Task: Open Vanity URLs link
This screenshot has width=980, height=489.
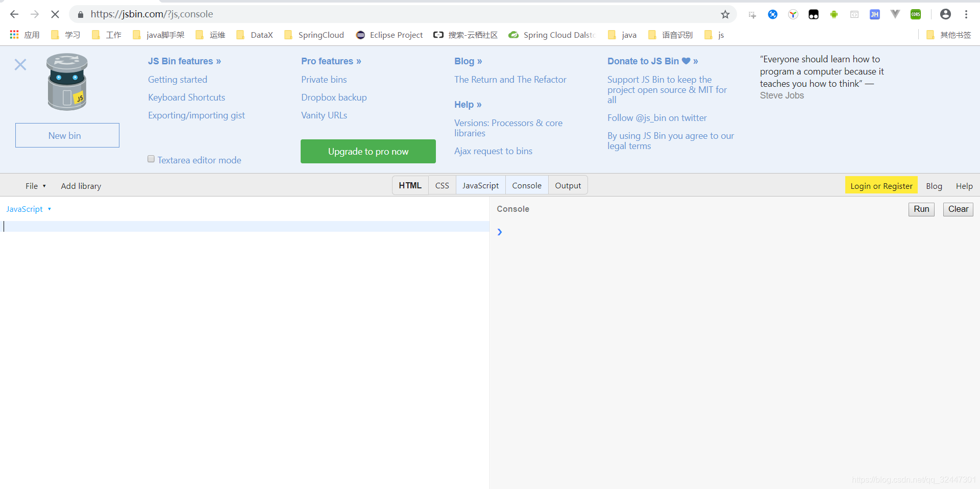Action: 324,115
